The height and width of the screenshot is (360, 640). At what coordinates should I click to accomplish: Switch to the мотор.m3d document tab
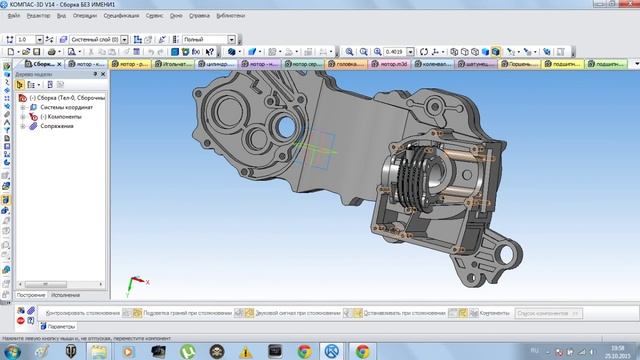click(390, 64)
